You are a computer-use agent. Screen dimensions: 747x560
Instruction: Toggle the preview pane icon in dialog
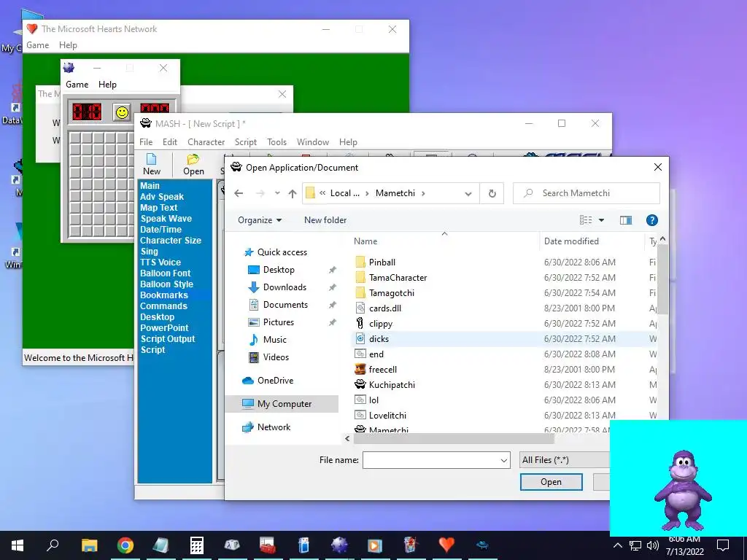click(625, 220)
